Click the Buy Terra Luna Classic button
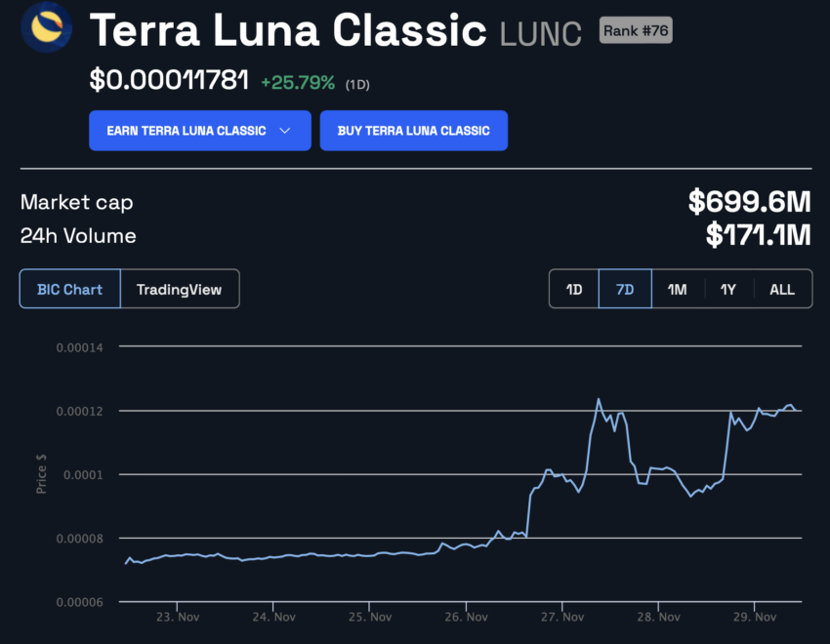The image size is (830, 644). tap(413, 130)
